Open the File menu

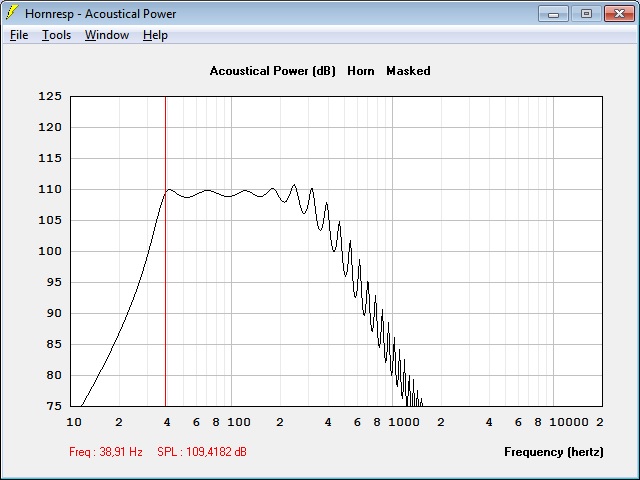(19, 35)
